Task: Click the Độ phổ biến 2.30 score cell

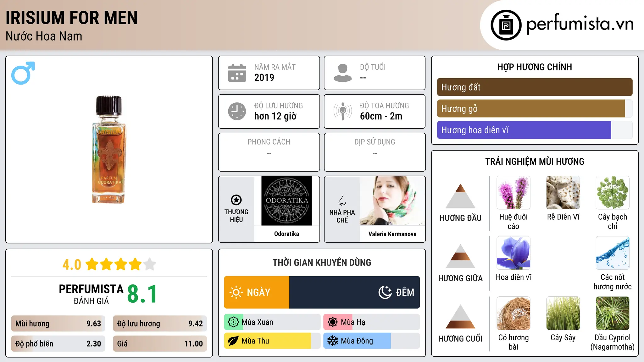Action: [58, 344]
